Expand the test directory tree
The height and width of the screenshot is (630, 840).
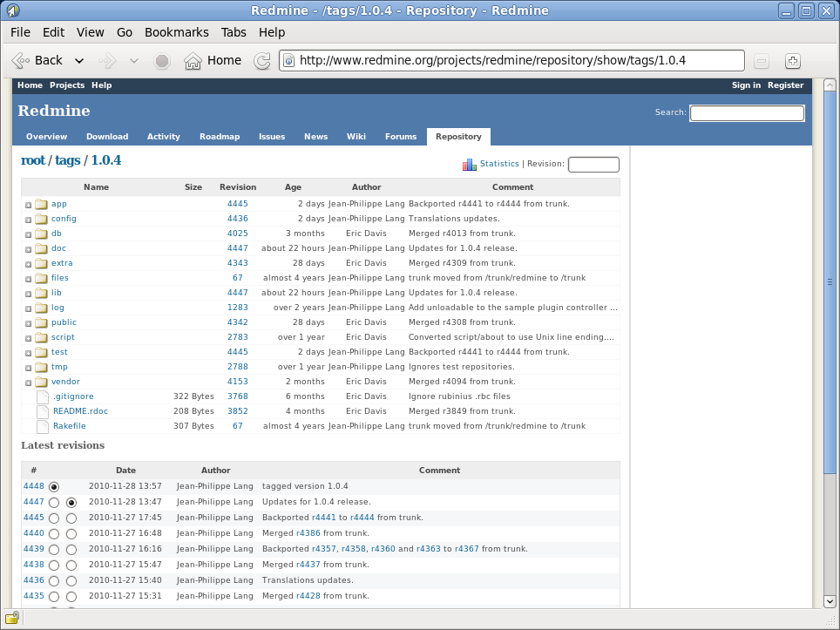29,353
